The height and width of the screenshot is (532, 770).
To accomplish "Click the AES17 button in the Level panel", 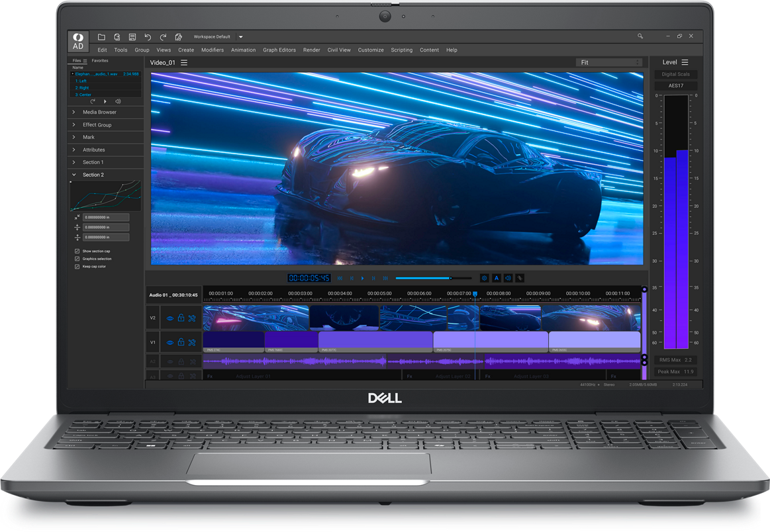I will (x=675, y=84).
